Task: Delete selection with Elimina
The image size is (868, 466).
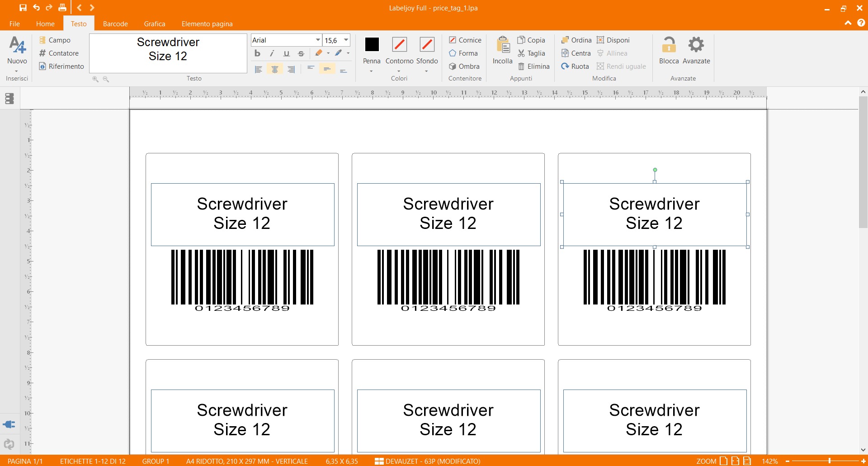Action: point(533,67)
